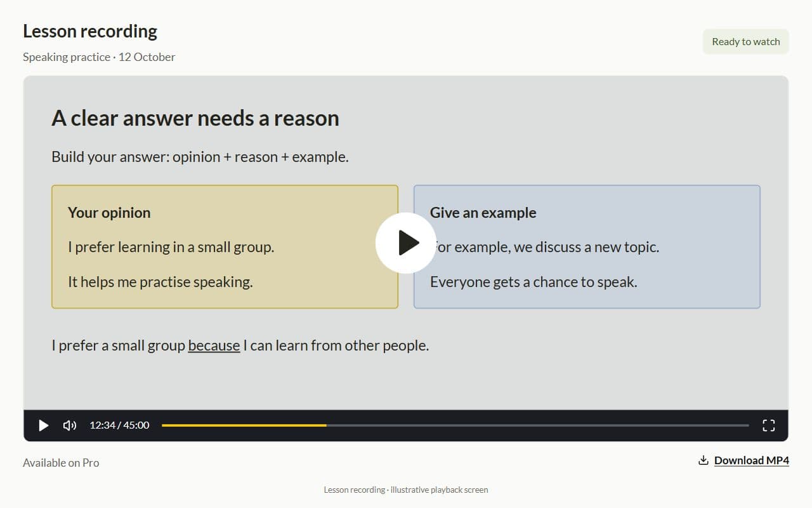Click the 'we discuss a new topic' example sentence
Viewport: 812px width, 508px height.
[x=545, y=247]
